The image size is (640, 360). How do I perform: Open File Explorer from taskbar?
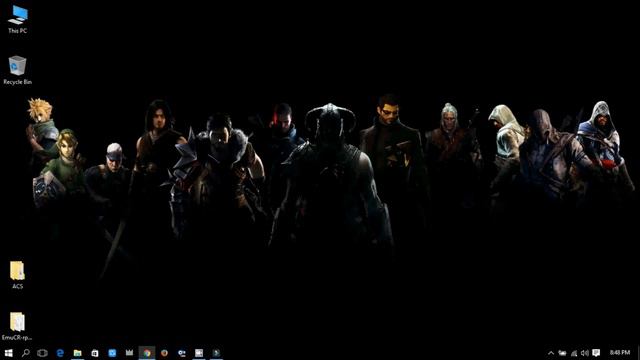point(78,353)
